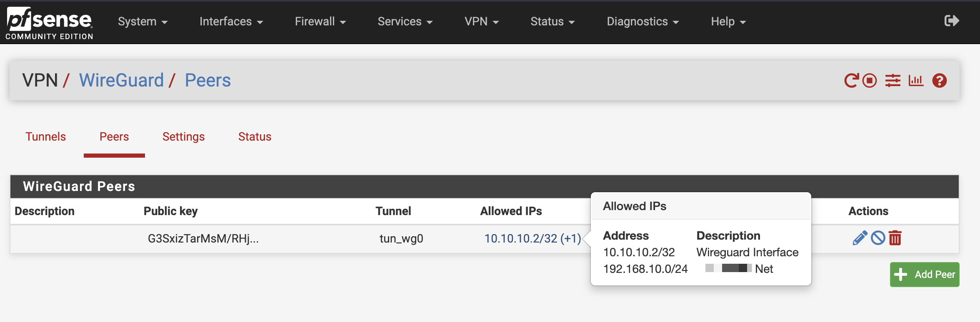Viewport: 980px width, 322px height.
Task: Disable the tun_wg0 peer
Action: pos(877,238)
